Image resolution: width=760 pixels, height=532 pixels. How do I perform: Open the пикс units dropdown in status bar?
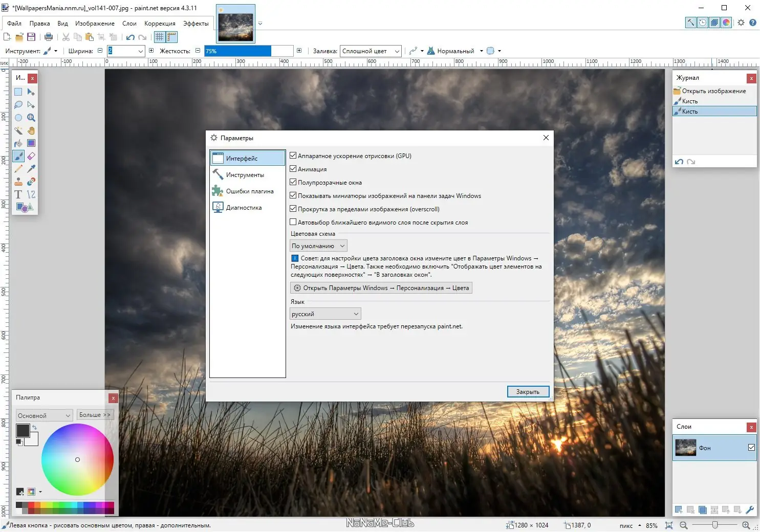point(630,526)
